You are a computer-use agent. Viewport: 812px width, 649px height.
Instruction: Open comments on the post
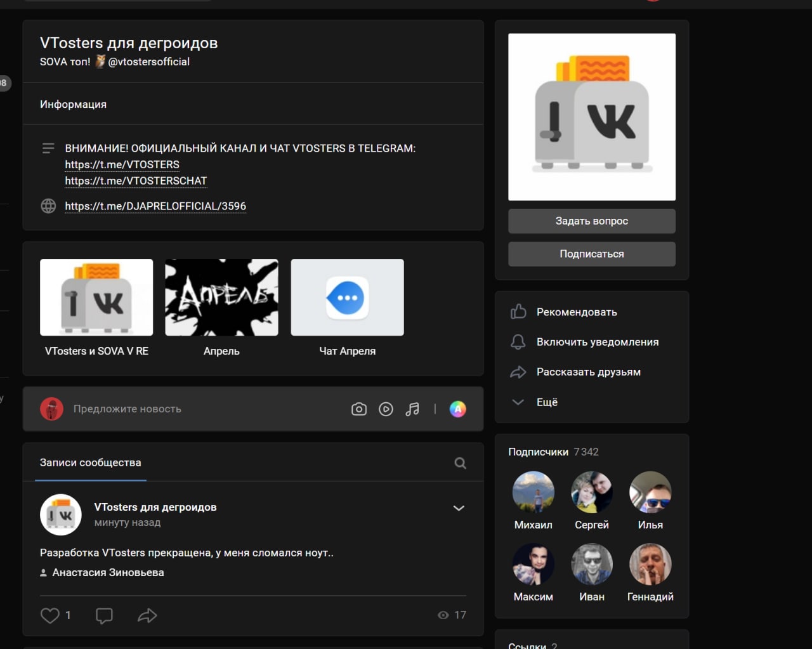(104, 615)
